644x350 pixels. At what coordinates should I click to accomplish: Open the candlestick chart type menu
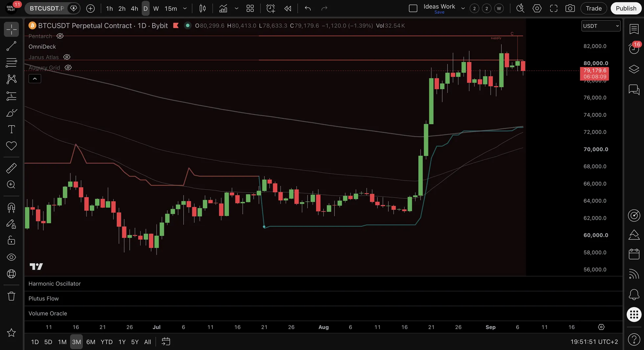(x=203, y=9)
